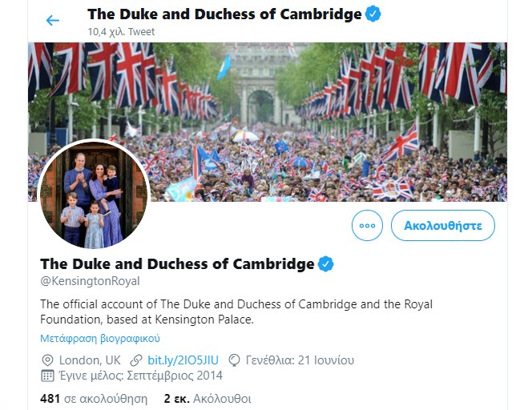This screenshot has width=532, height=410.
Task: Click the @KensingtonRoyal handle text
Action: (90, 281)
